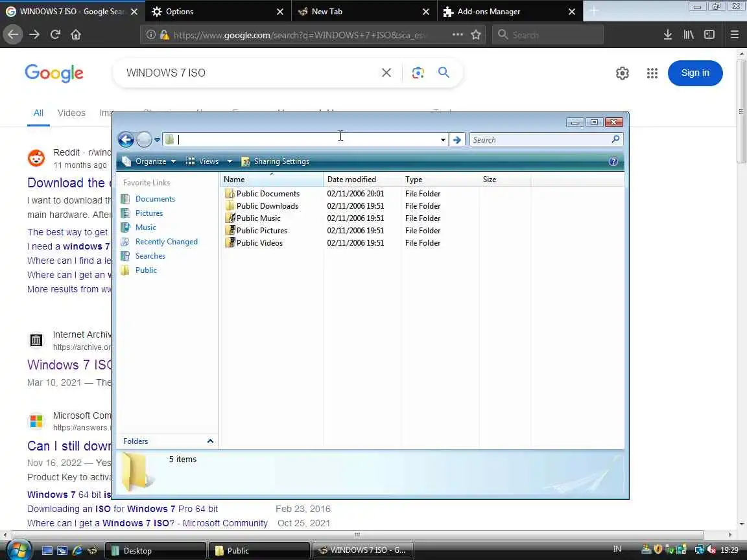
Task: Click the Google search magnifier button
Action: click(x=444, y=73)
